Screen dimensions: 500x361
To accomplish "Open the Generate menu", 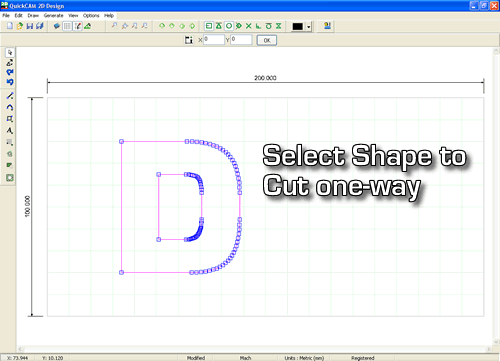I will (x=53, y=16).
